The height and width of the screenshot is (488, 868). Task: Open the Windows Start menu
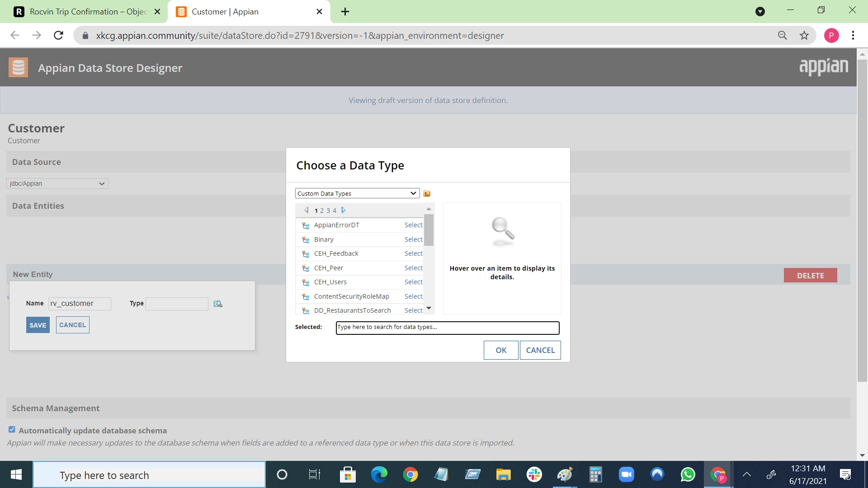pos(16,474)
